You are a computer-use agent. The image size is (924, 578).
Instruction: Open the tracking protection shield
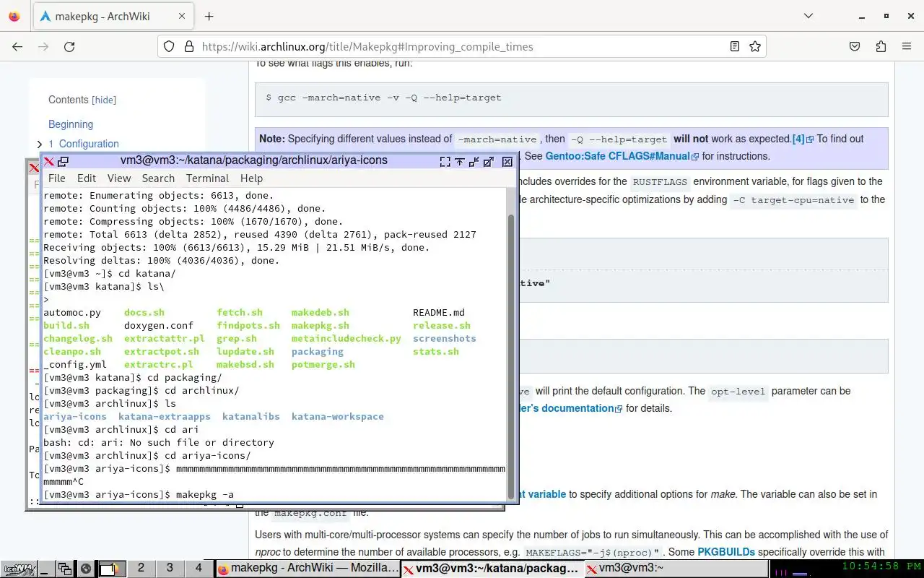[169, 46]
